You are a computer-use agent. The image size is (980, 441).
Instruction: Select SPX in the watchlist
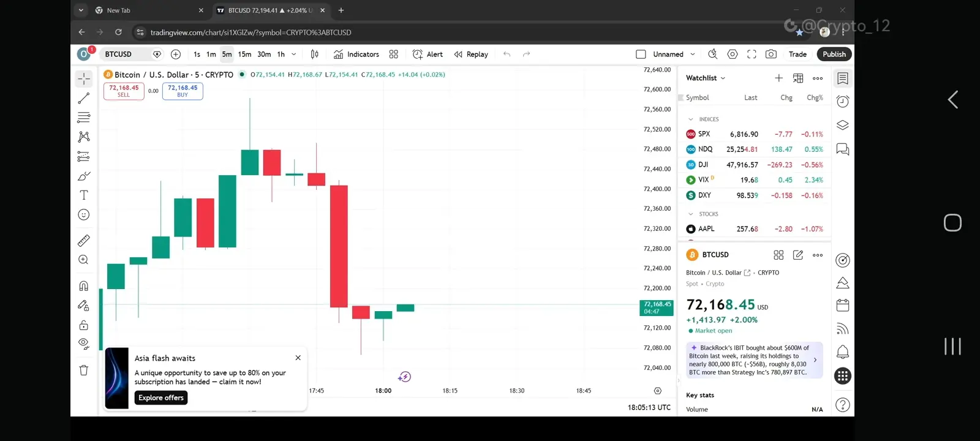coord(755,134)
